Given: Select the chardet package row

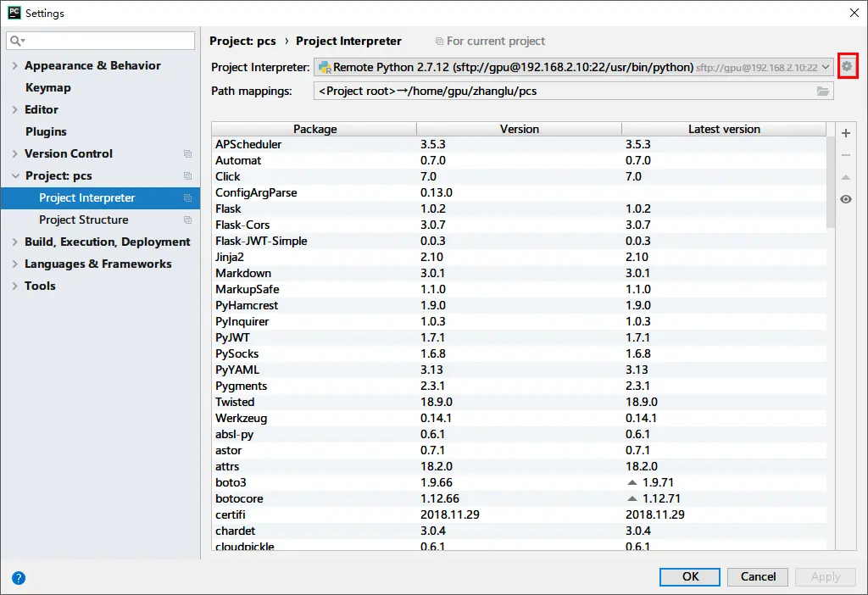Looking at the screenshot, I should tap(519, 531).
